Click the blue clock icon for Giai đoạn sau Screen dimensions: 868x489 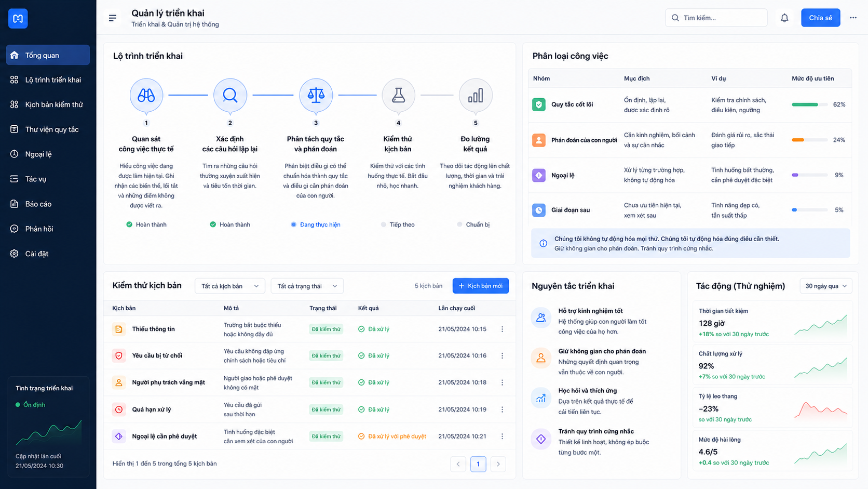[539, 210]
